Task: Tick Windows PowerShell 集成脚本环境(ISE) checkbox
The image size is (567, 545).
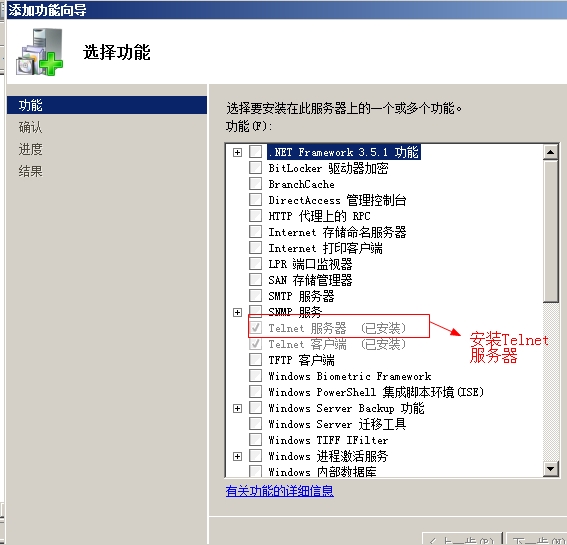Action: coord(255,392)
